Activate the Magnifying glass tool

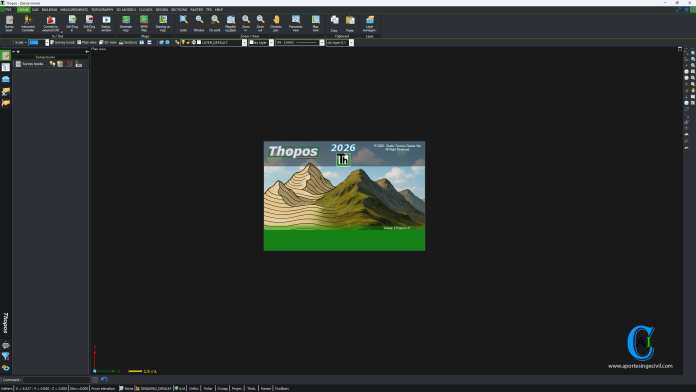tap(230, 23)
